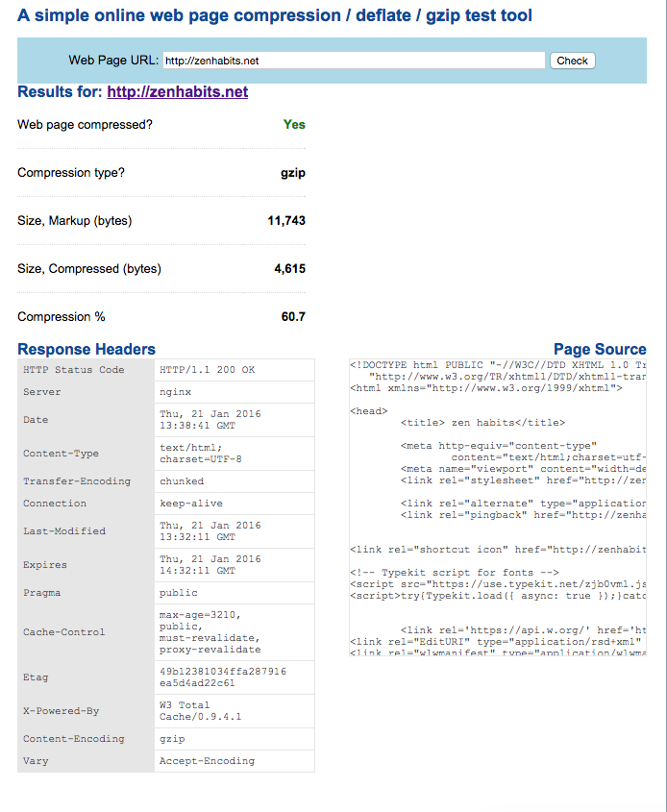Select the Etag hash value cell
Viewport: 667px width, 812px height.
tap(222, 677)
